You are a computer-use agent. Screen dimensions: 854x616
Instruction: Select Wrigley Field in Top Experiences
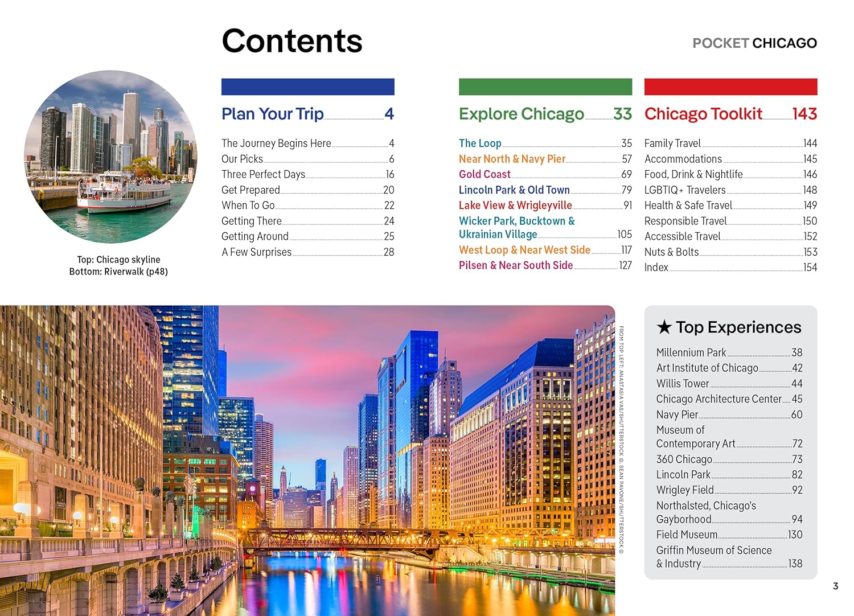(685, 490)
